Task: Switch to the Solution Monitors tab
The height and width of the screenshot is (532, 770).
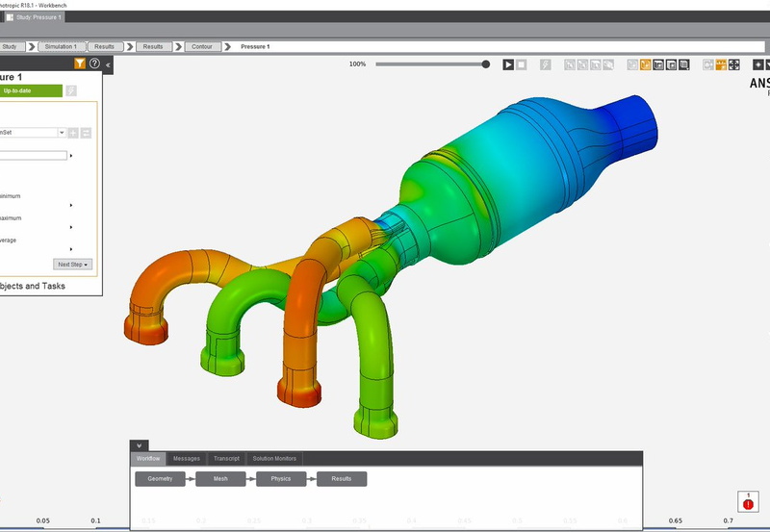Action: point(274,459)
